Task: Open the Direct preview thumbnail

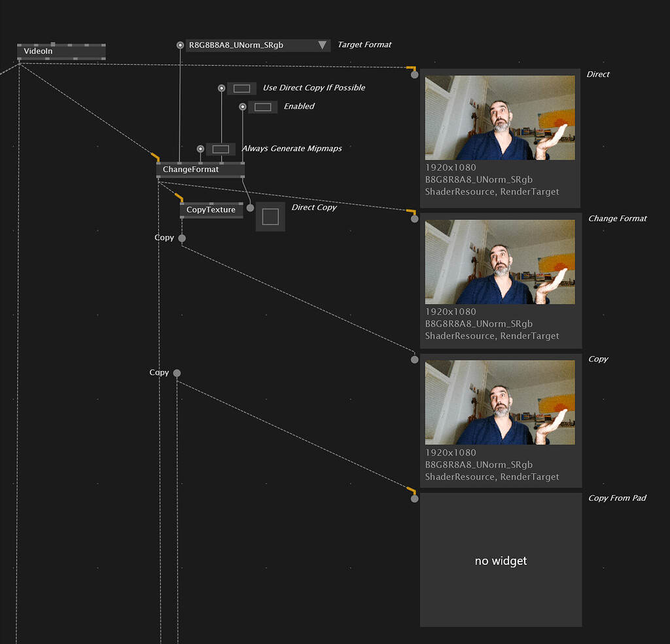Action: coord(500,118)
